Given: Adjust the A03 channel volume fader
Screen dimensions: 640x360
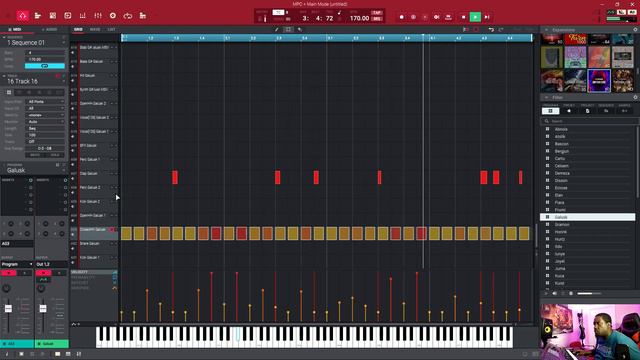Looking at the screenshot, I should 8,309.
